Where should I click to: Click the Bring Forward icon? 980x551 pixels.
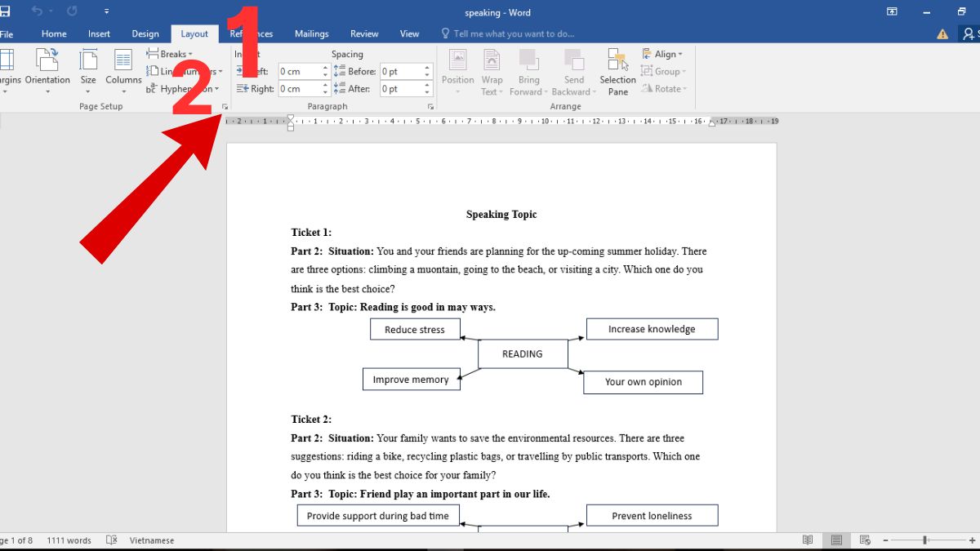tap(528, 60)
